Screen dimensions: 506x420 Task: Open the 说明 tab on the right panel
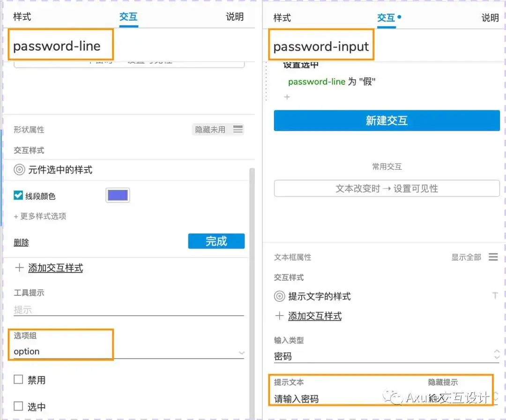(490, 18)
